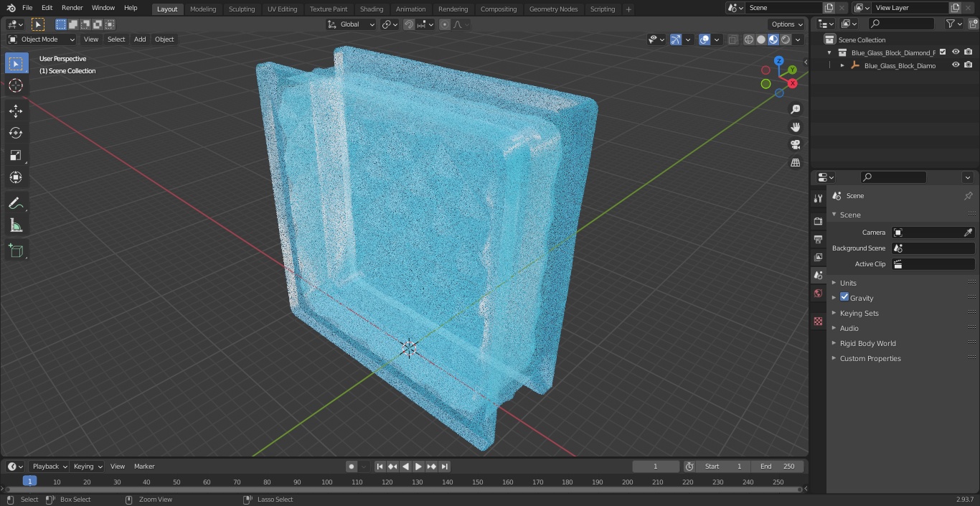Select the Annotate tool
Viewport: 980px width, 506px height.
click(16, 204)
